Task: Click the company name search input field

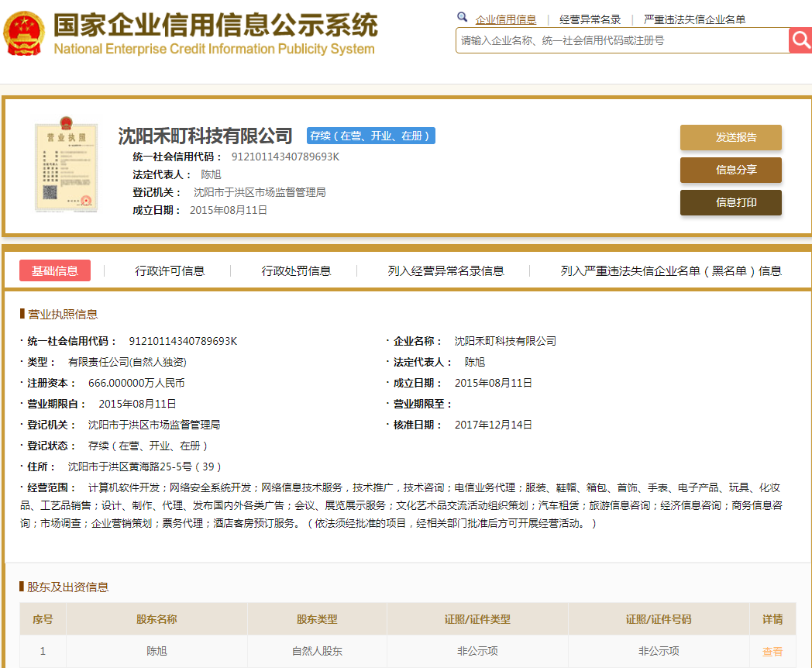Action: 621,40
